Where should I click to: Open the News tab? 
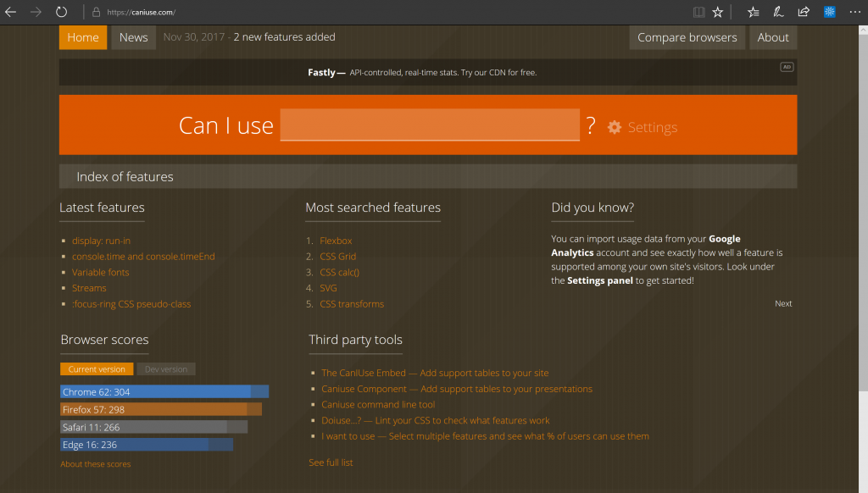[x=133, y=37]
